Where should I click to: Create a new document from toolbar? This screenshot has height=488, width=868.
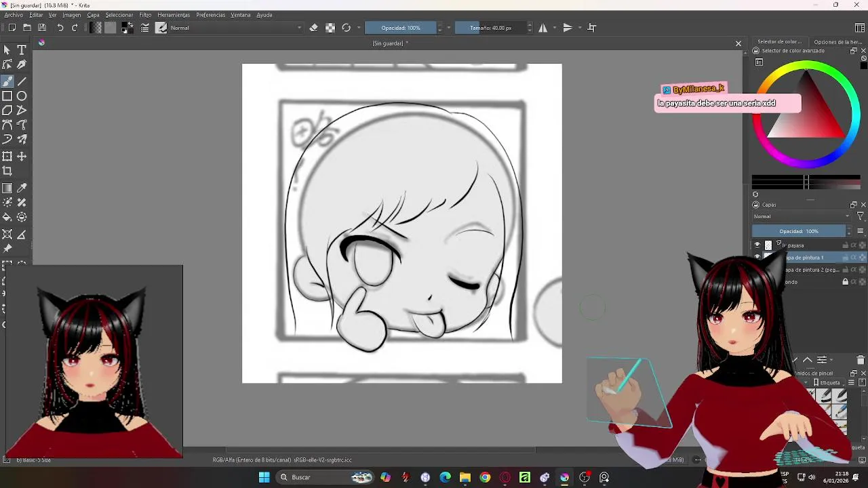[12, 28]
